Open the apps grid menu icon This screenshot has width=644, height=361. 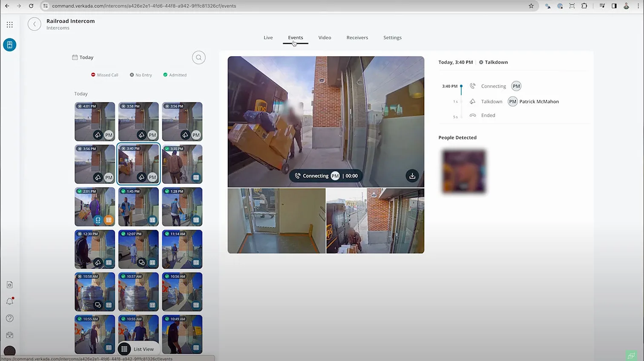9,25
